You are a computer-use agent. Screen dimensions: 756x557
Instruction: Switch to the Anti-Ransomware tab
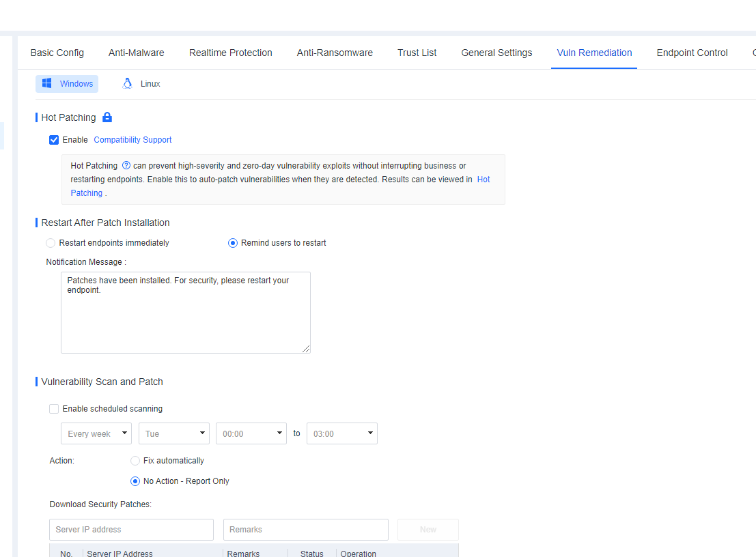click(335, 53)
